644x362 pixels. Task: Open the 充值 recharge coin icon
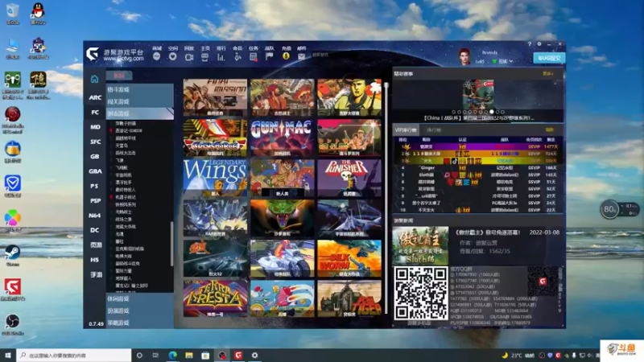click(x=286, y=56)
